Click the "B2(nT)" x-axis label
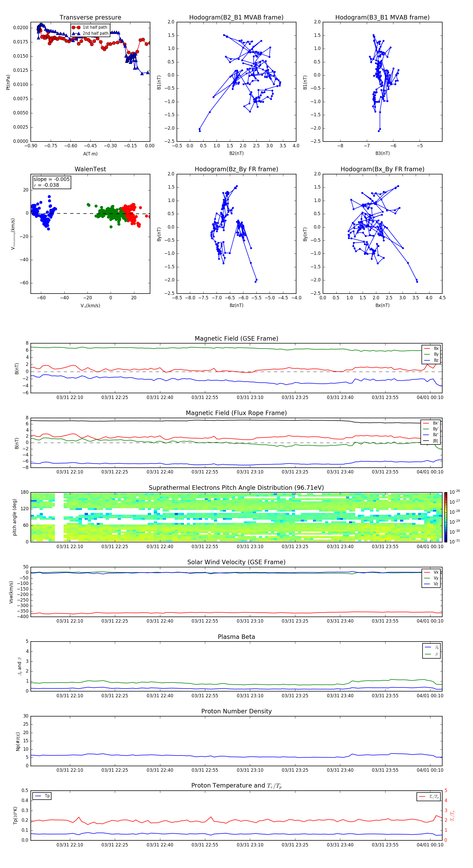The height and width of the screenshot is (868, 473). click(x=236, y=153)
